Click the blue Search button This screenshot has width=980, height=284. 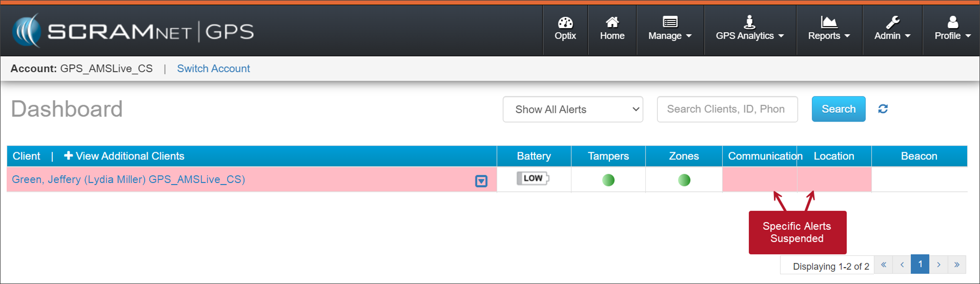pos(838,109)
